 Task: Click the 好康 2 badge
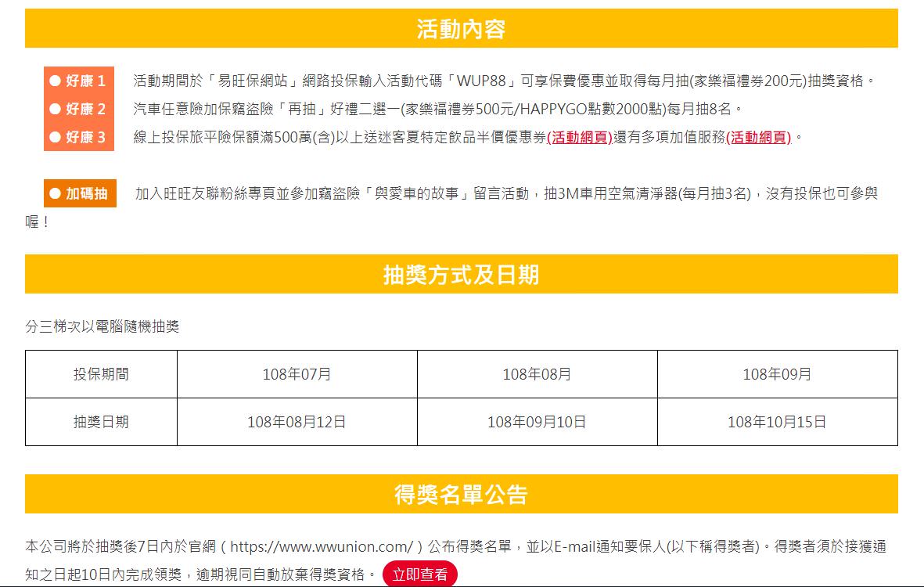(x=79, y=109)
